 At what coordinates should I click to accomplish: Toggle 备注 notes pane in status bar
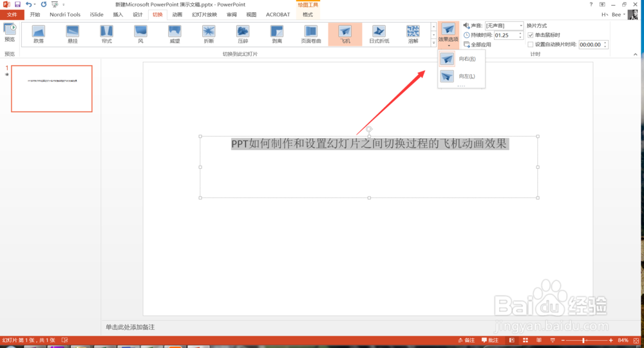466,340
